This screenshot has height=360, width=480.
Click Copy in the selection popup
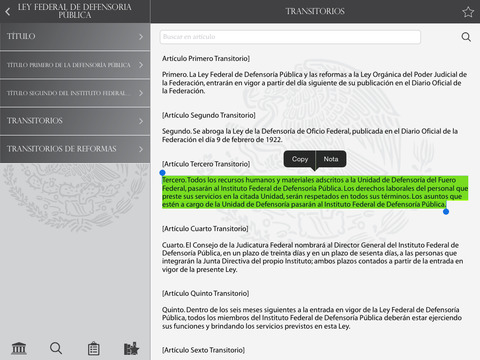click(300, 159)
